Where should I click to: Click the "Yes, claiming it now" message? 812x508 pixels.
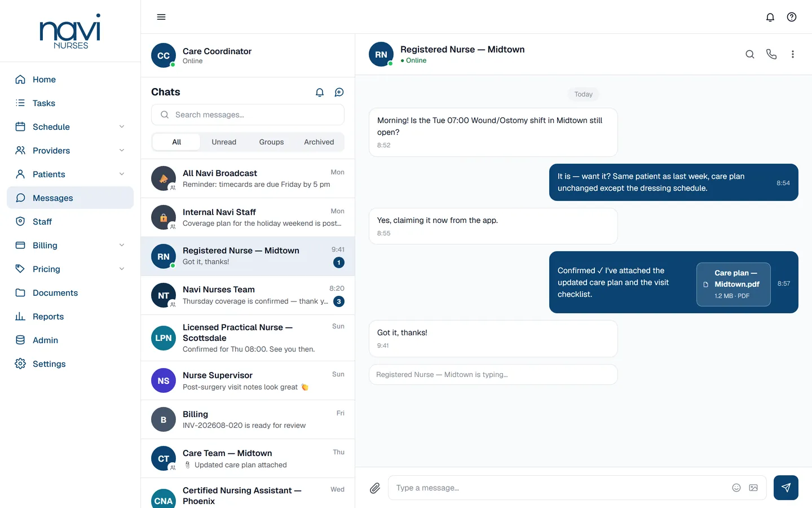point(493,226)
